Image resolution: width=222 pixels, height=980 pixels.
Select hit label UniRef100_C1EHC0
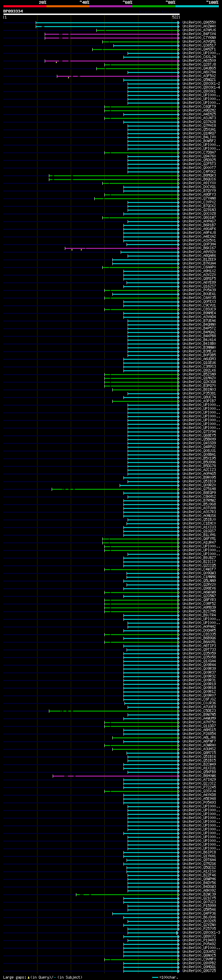(x=199, y=524)
